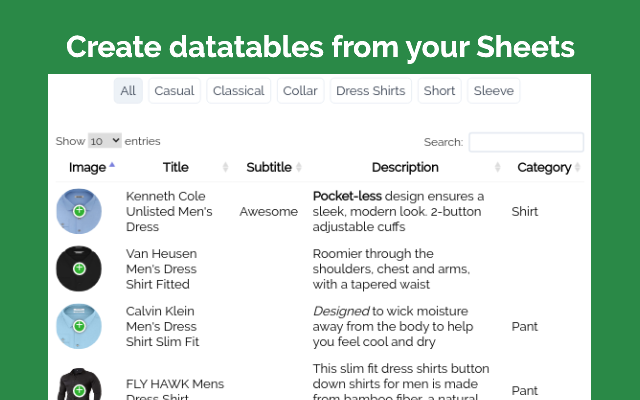Filter by Dress Shirts
The width and height of the screenshot is (640, 400).
coord(370,91)
